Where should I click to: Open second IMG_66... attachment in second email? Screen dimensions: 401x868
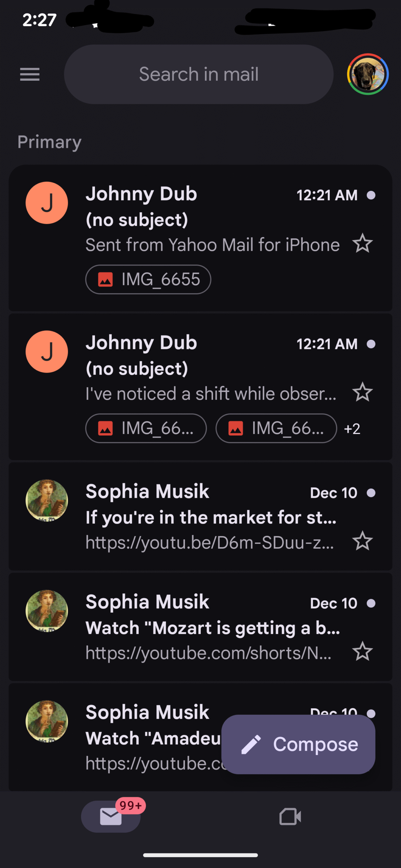pyautogui.click(x=276, y=428)
